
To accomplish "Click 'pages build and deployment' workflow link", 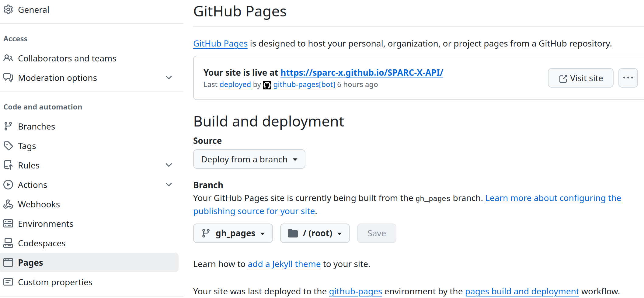I will point(522,291).
